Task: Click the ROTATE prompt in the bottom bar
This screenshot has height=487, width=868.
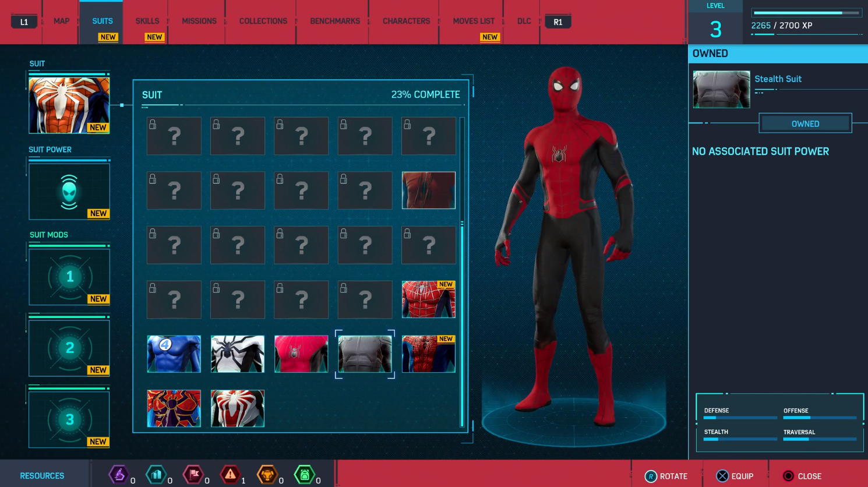Action: tap(666, 476)
